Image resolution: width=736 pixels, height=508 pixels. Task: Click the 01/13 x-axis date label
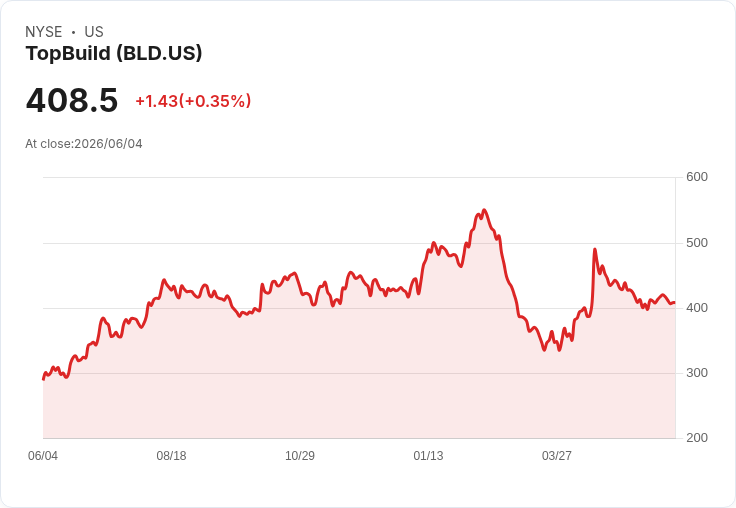[428, 455]
